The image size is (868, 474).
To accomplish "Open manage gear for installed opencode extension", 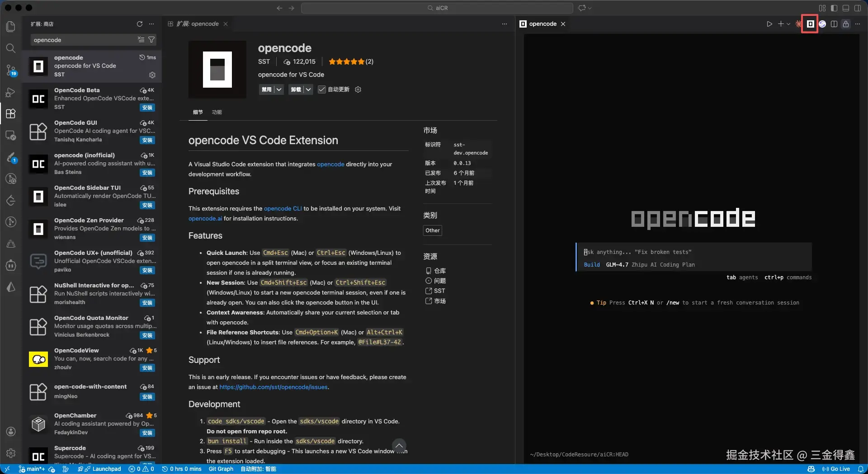I will 152,75.
